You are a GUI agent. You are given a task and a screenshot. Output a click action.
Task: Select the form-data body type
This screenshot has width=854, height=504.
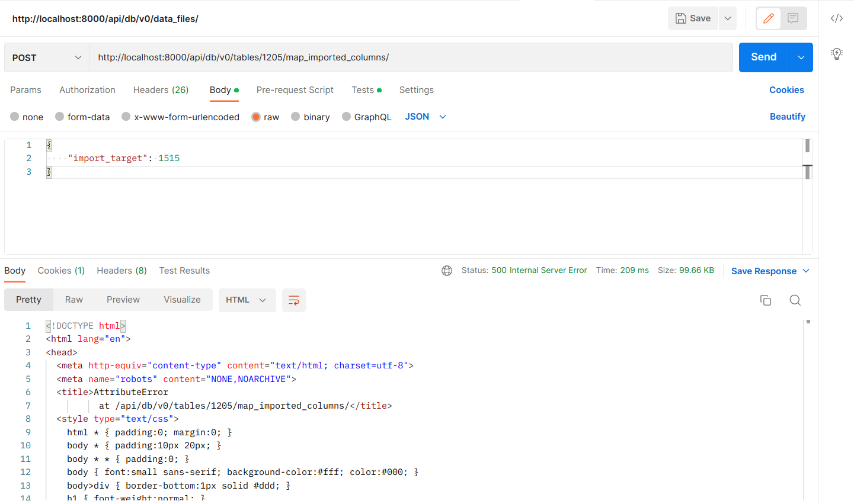pyautogui.click(x=82, y=117)
